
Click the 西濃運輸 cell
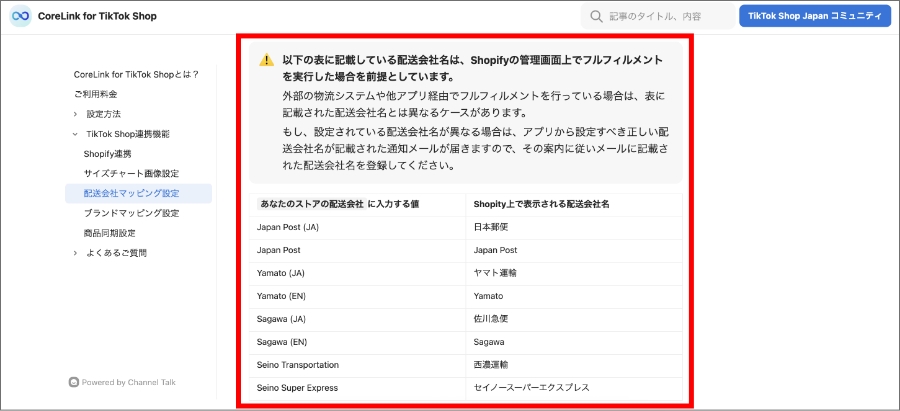click(574, 365)
